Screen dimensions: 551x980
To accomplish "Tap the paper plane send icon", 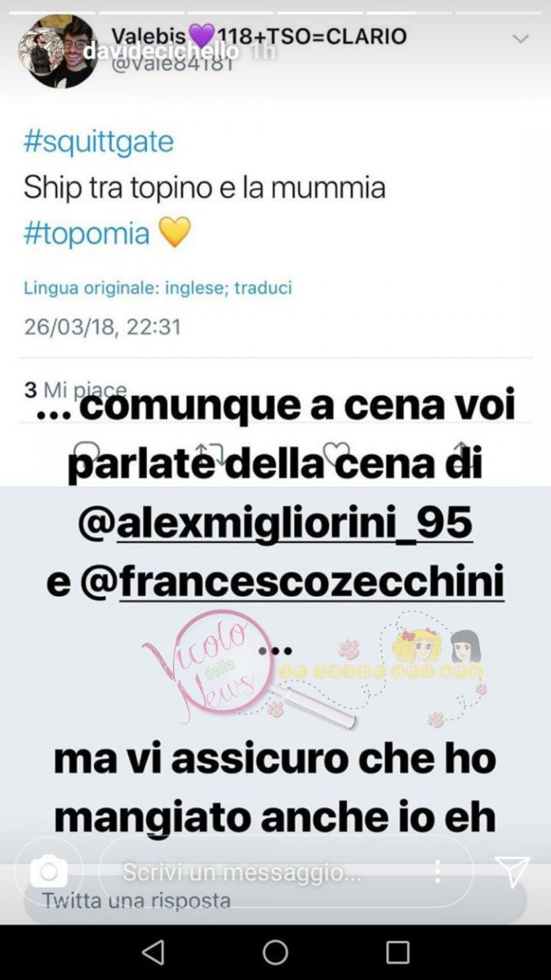I will [x=513, y=871].
